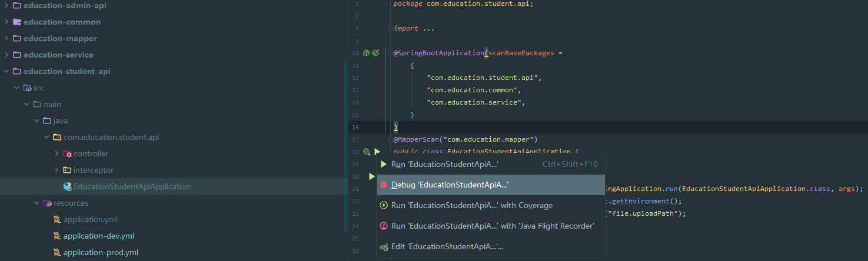The width and height of the screenshot is (868, 261).
Task: Collapse the java source folder
Action: coord(36,121)
